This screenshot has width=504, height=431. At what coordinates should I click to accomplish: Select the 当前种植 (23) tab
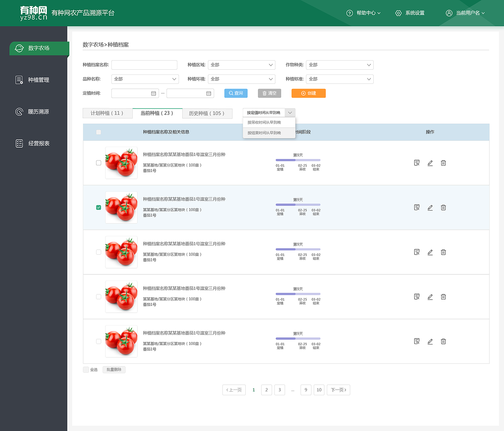(157, 113)
